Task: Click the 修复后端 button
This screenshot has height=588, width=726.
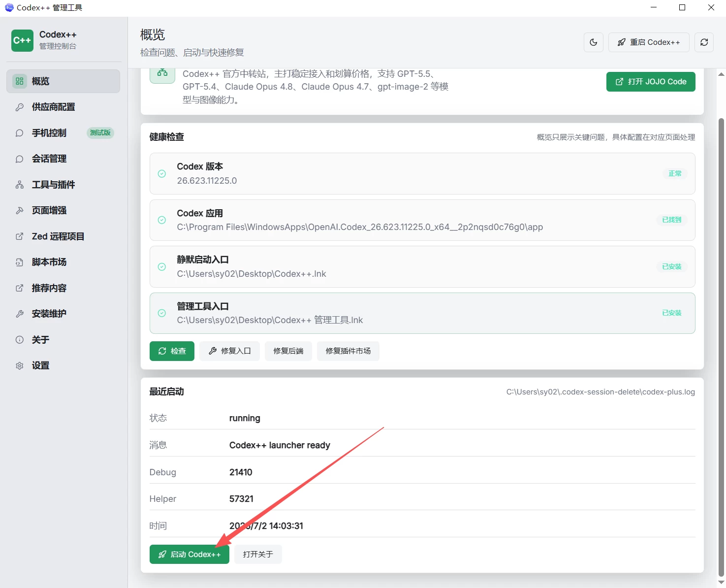Action: point(288,351)
